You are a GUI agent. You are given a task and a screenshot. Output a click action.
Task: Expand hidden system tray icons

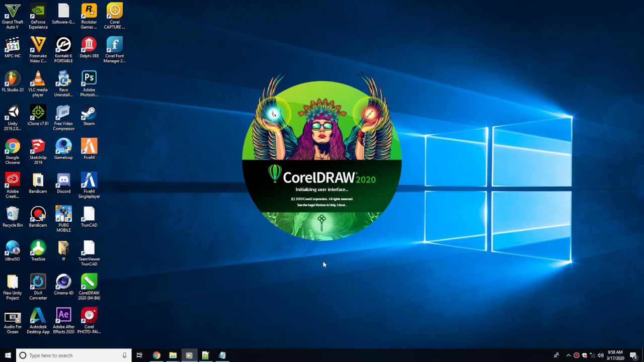click(x=569, y=355)
